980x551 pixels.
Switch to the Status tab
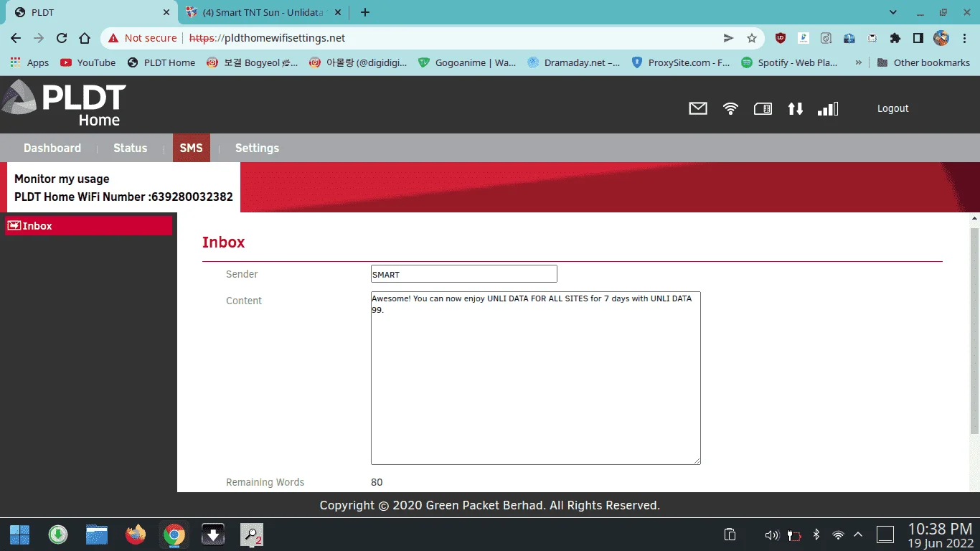(130, 148)
